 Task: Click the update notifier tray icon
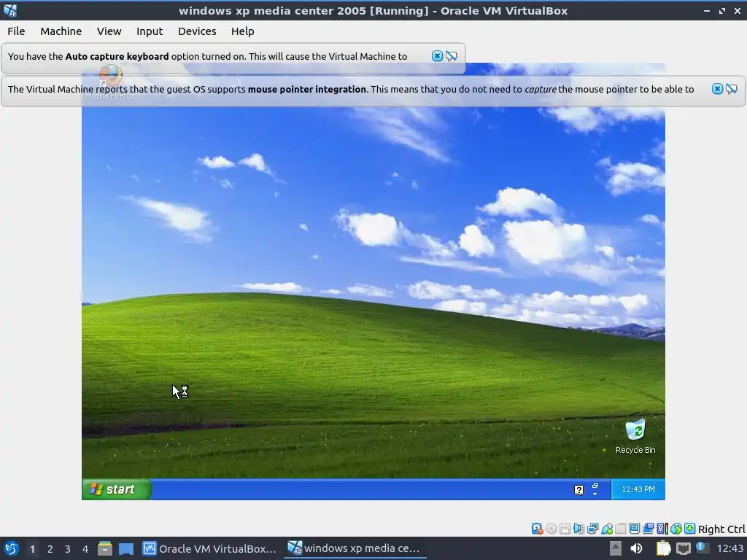click(x=701, y=548)
